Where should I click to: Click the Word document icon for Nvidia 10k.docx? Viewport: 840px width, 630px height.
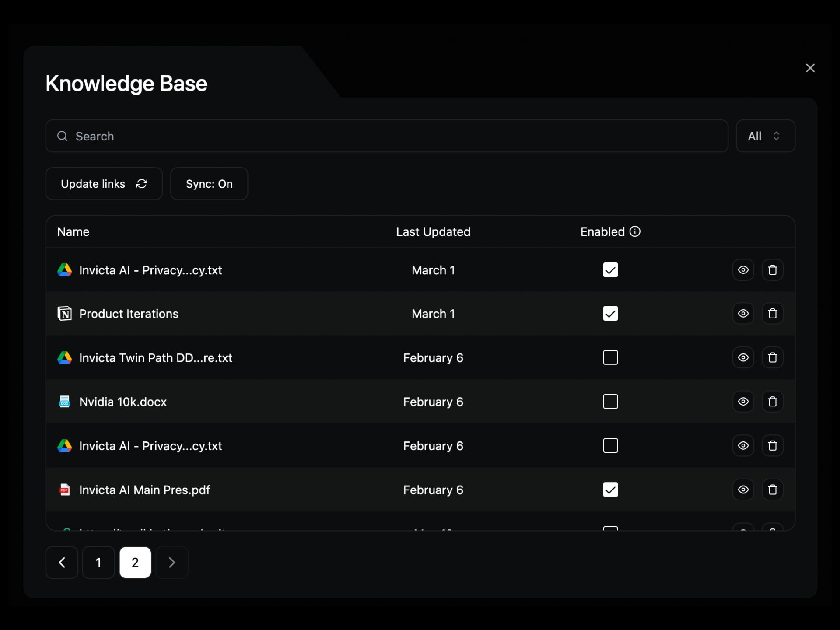click(64, 402)
